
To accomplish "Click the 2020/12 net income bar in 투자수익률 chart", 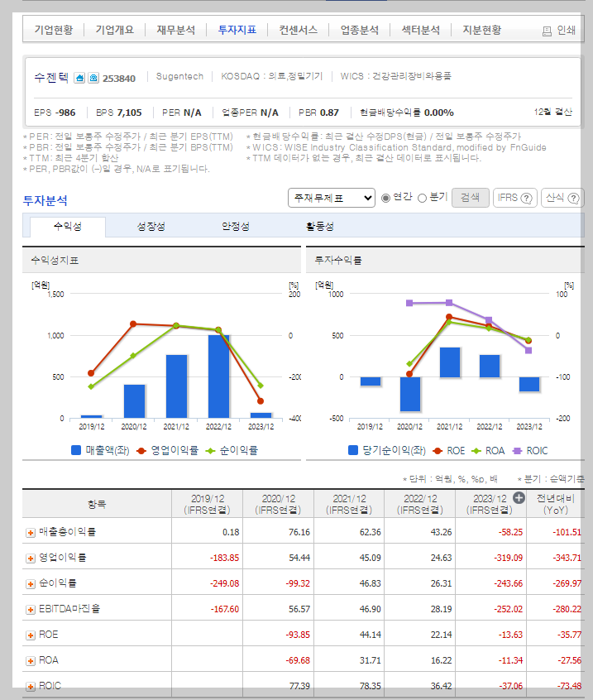I will click(x=410, y=394).
